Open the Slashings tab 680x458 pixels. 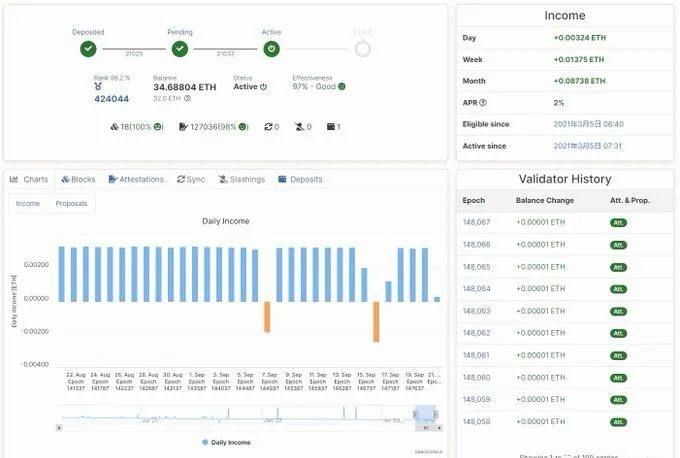(x=242, y=179)
